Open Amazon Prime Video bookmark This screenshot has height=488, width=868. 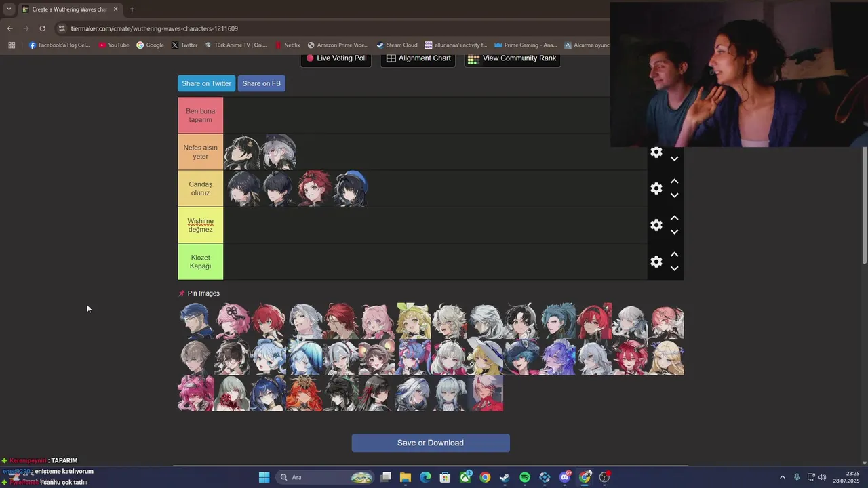click(338, 45)
